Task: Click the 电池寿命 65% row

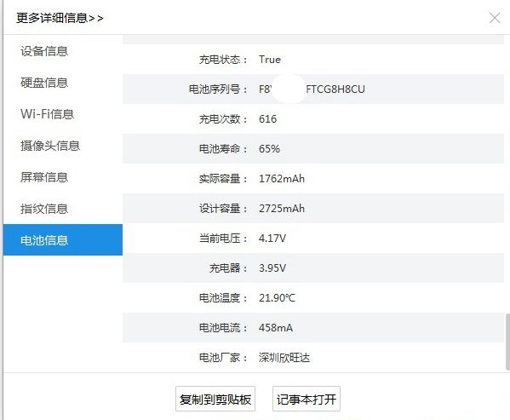Action: click(313, 149)
